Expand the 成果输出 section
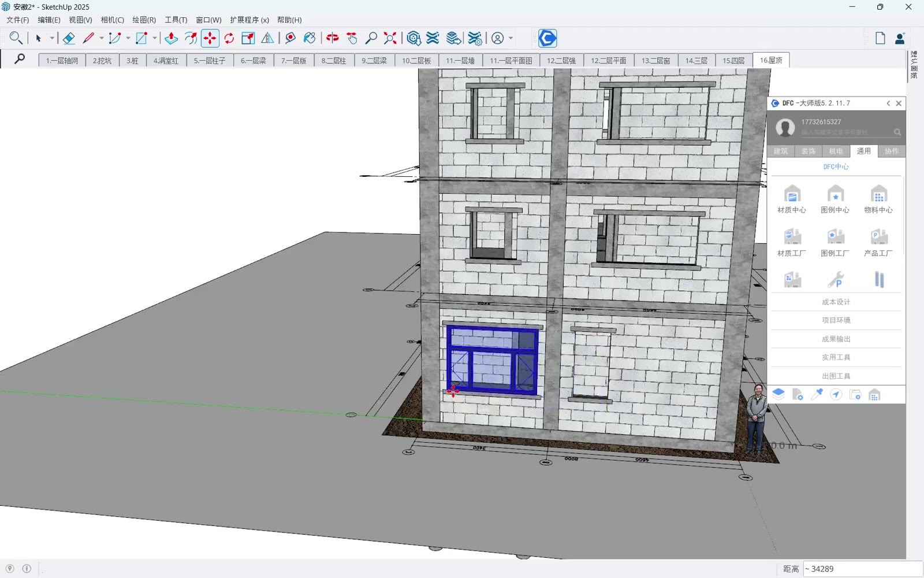The image size is (924, 578). 836,339
